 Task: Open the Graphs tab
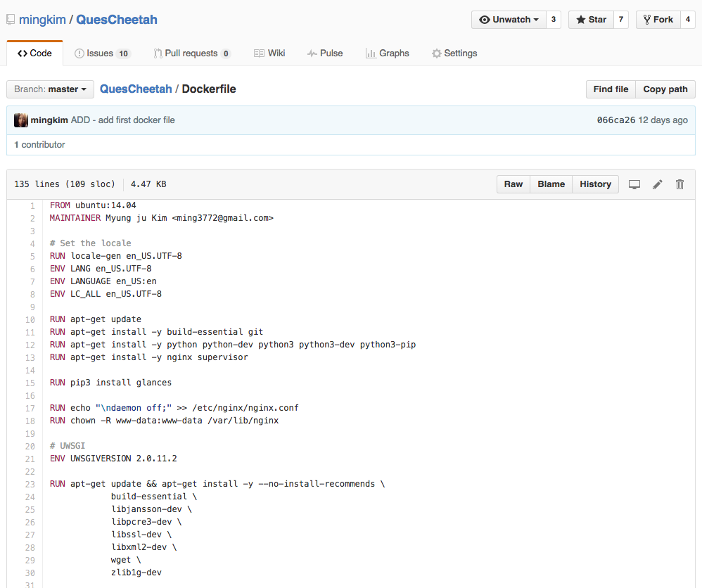(x=388, y=53)
